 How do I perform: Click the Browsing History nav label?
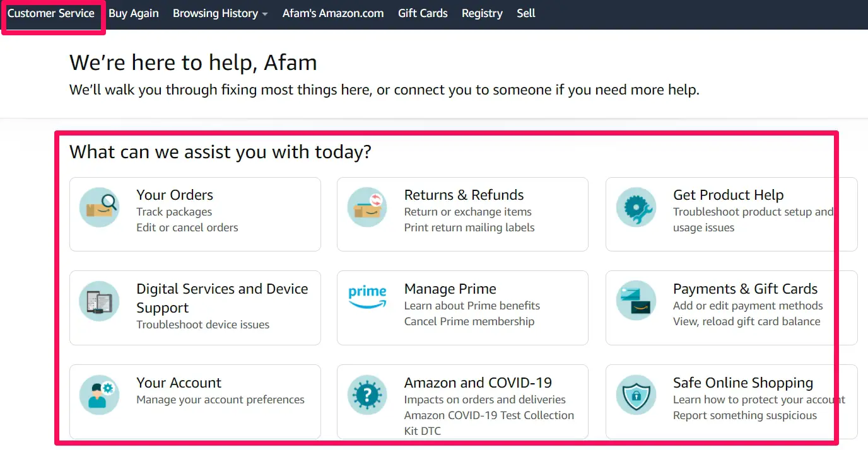[x=215, y=13]
